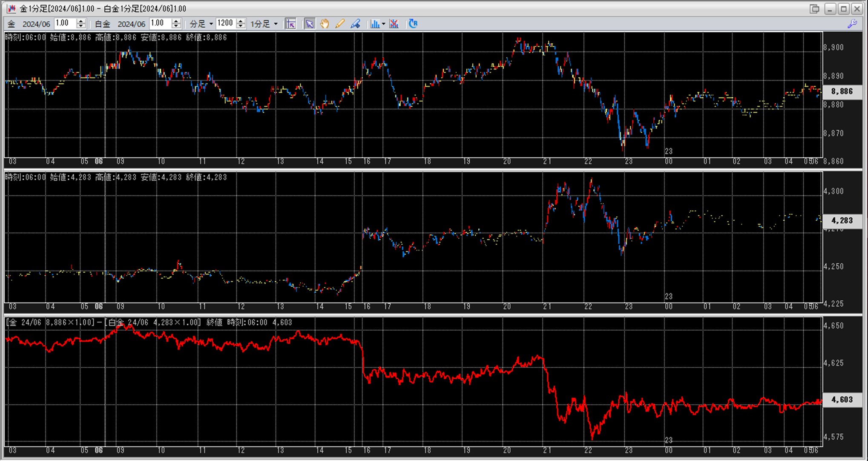Toggle the crosshair cursor tool icon

(290, 24)
